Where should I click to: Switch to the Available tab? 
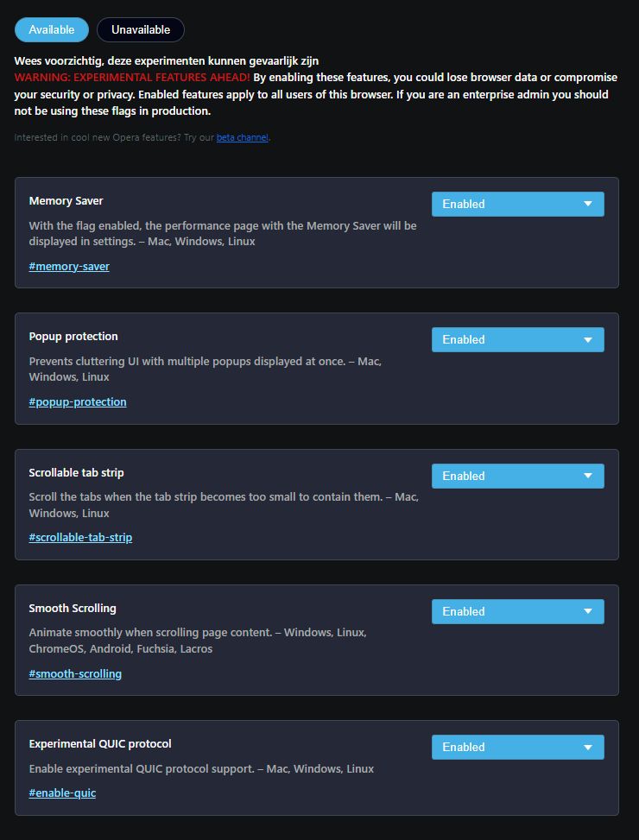coord(52,29)
